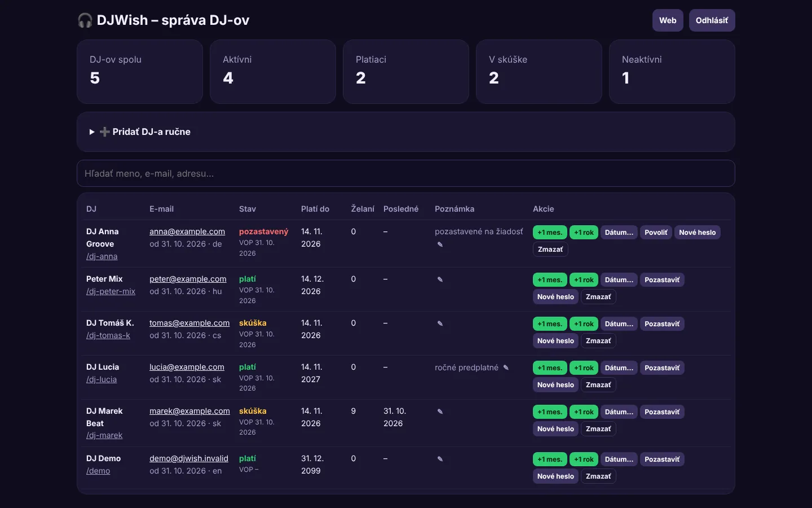Suspend DJ Lucia with Pozastaviť
The width and height of the screenshot is (812, 508).
(x=662, y=368)
